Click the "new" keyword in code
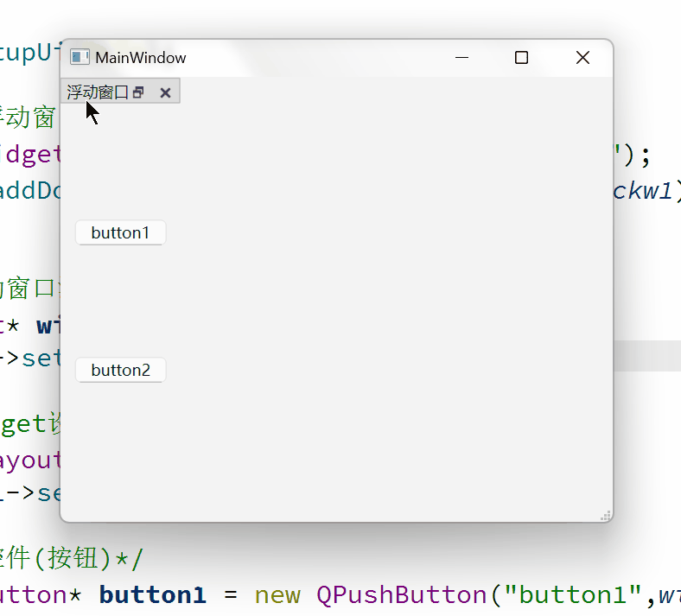Image resolution: width=681 pixels, height=616 pixels. tap(277, 595)
